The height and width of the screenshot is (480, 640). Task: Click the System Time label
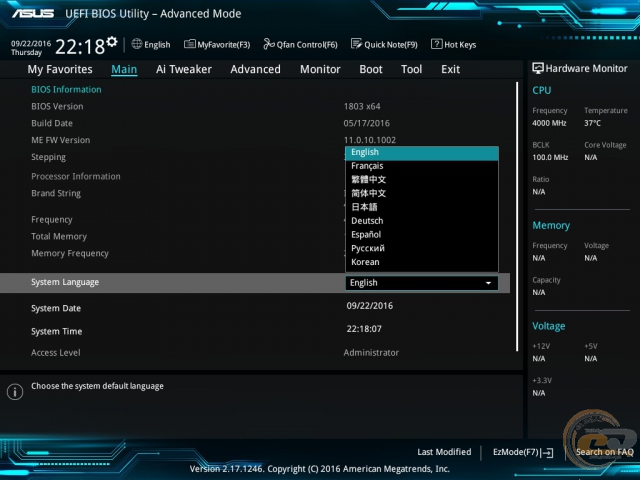[x=57, y=331]
